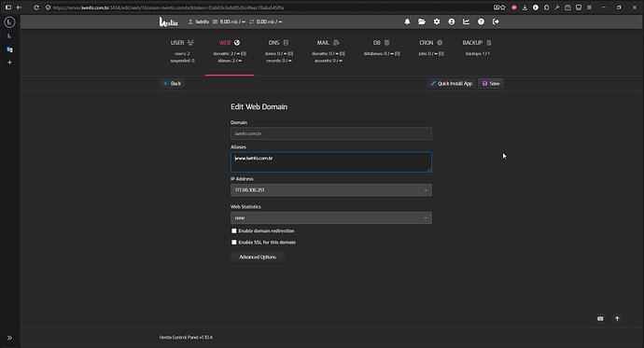The width and height of the screenshot is (644, 348).
Task: Open the BACKUP tab
Action: click(x=477, y=48)
